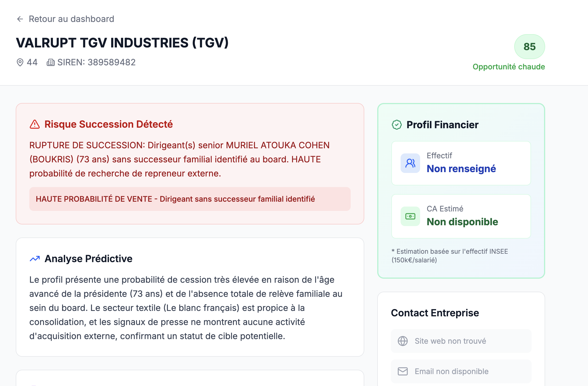Click the Opportunité chaude label

509,67
